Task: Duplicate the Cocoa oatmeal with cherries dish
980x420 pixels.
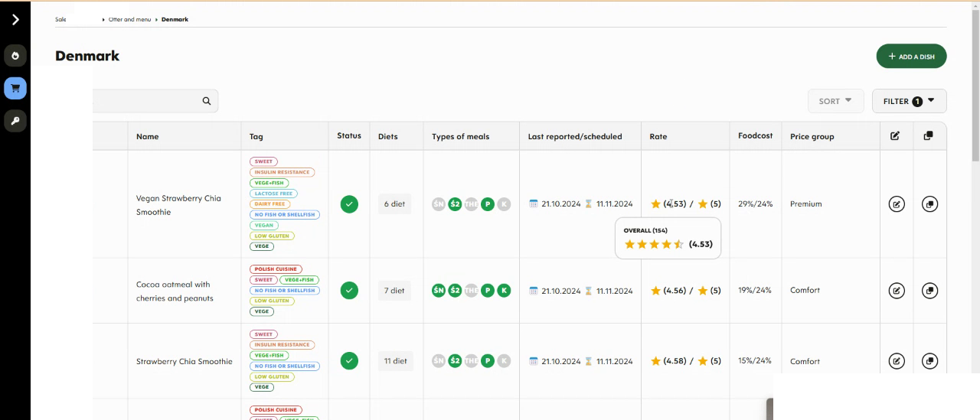Action: click(x=929, y=291)
